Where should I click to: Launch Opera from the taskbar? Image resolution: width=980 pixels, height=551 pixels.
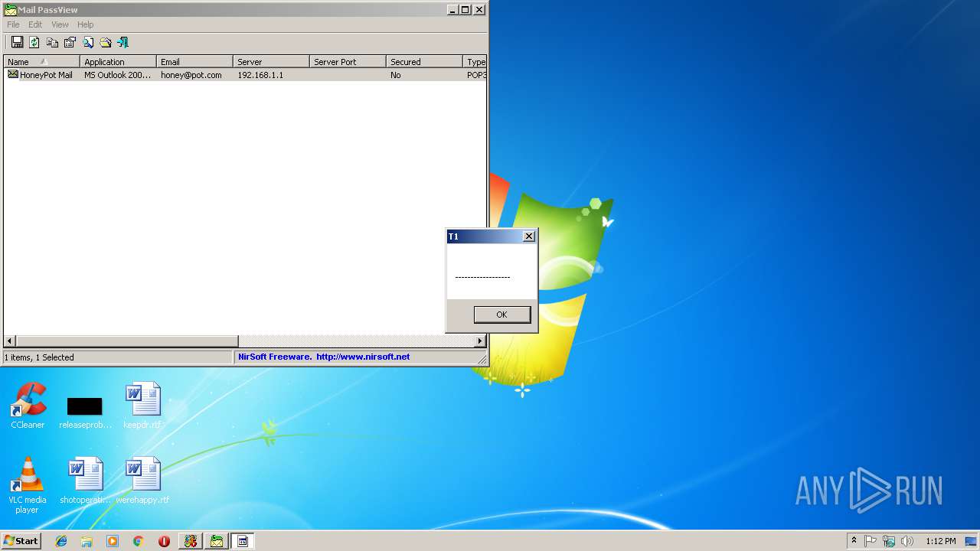pos(164,541)
